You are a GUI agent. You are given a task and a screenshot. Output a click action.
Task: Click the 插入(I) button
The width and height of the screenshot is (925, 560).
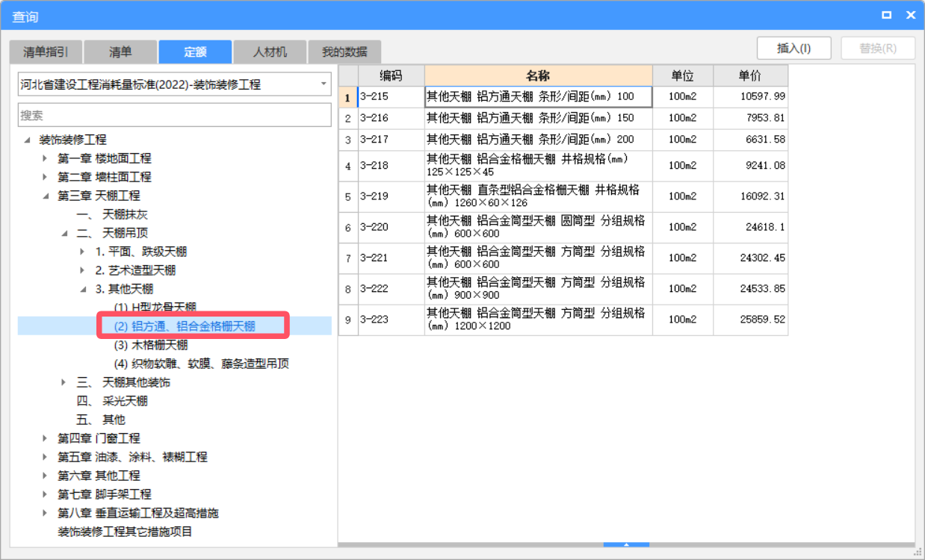tap(794, 48)
